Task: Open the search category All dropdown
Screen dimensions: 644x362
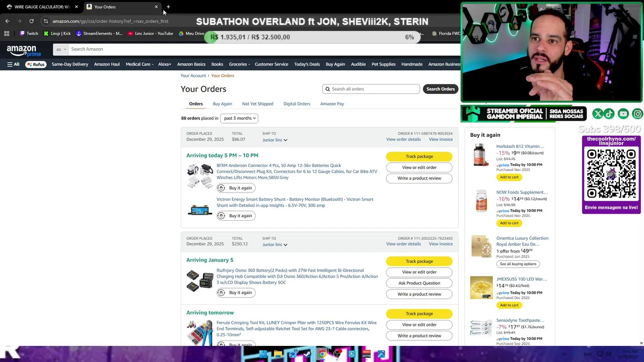Action: [60, 49]
